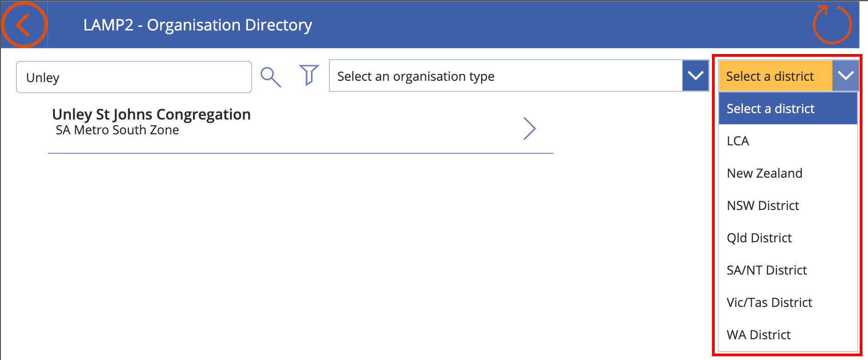Click the funnel filter icon
Screen dimensions: 868x360
309,75
